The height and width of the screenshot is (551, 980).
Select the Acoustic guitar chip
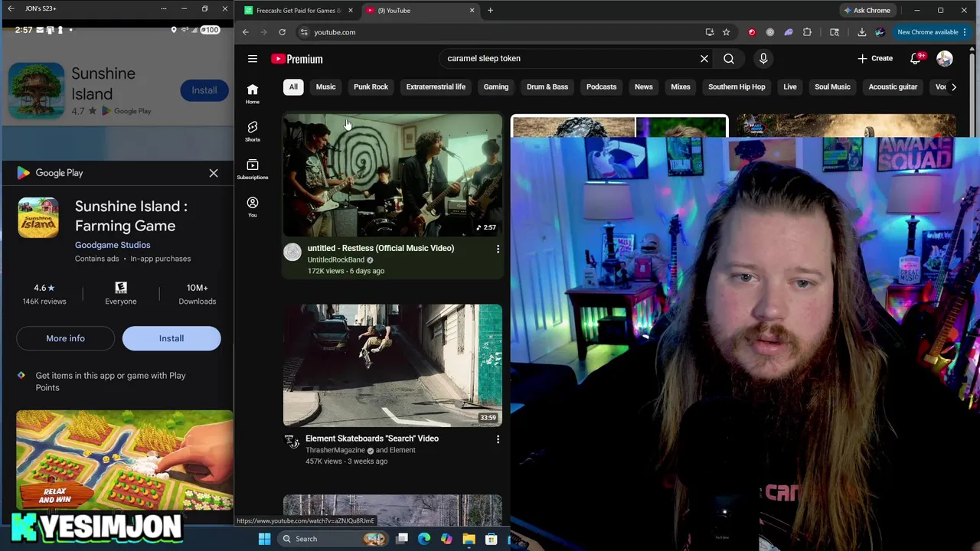[893, 87]
